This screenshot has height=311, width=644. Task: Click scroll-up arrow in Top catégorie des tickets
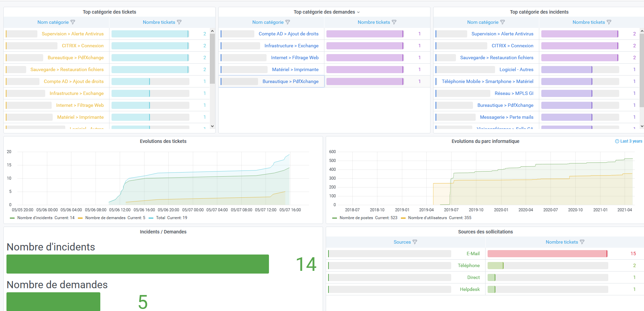point(213,31)
